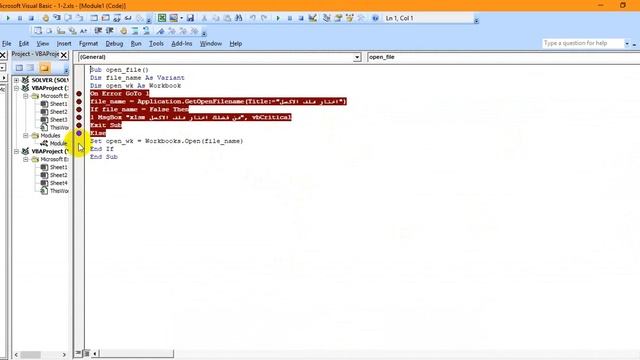The height and width of the screenshot is (360, 640).
Task: Open toolbar options arrow after Ln 1, Col 1
Action: pyautogui.click(x=476, y=20)
